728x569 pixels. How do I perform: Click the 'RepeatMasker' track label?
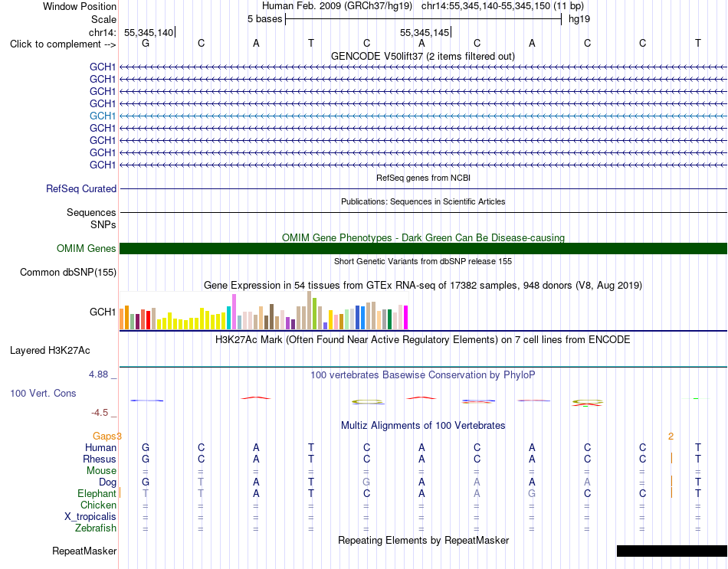pos(84,551)
